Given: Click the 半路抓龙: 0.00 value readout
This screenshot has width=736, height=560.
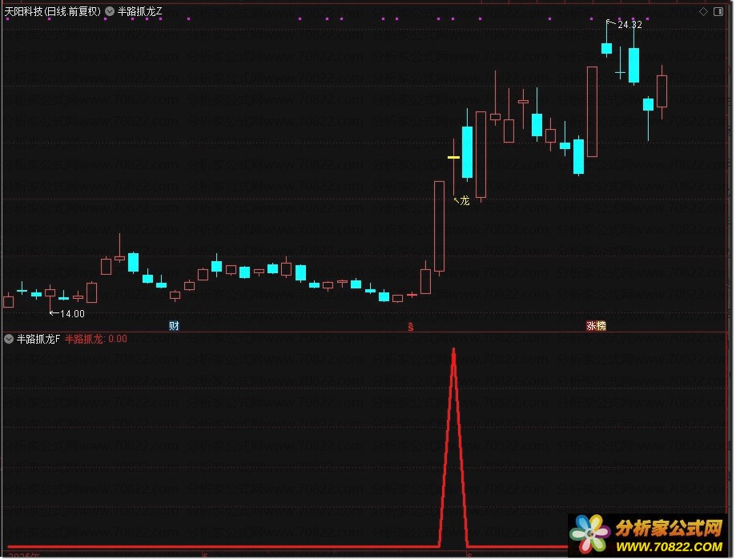Looking at the screenshot, I should 96,339.
